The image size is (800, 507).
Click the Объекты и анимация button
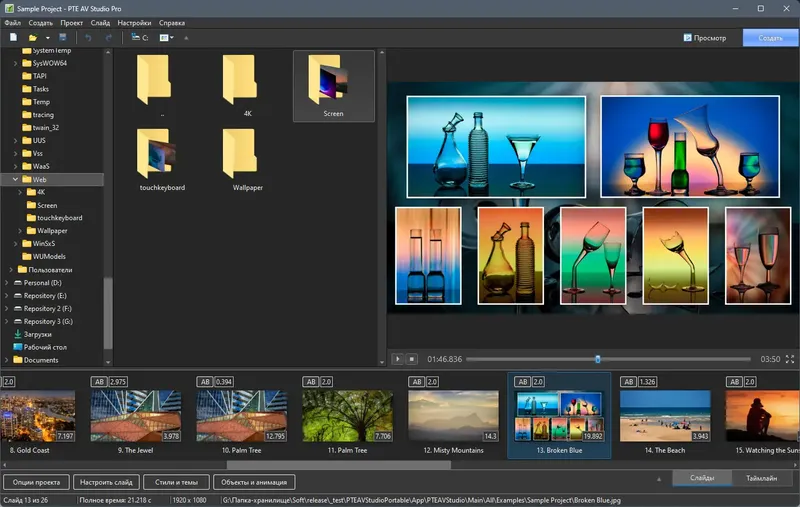point(256,482)
